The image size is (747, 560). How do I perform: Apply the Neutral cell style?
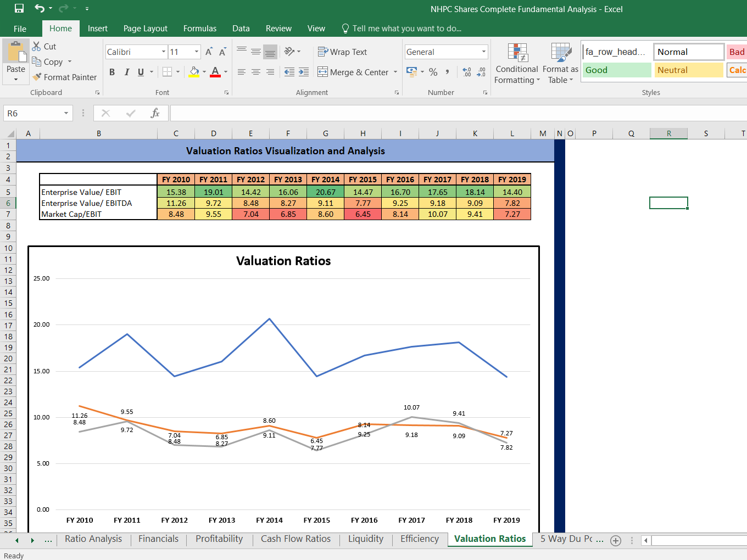tap(689, 70)
